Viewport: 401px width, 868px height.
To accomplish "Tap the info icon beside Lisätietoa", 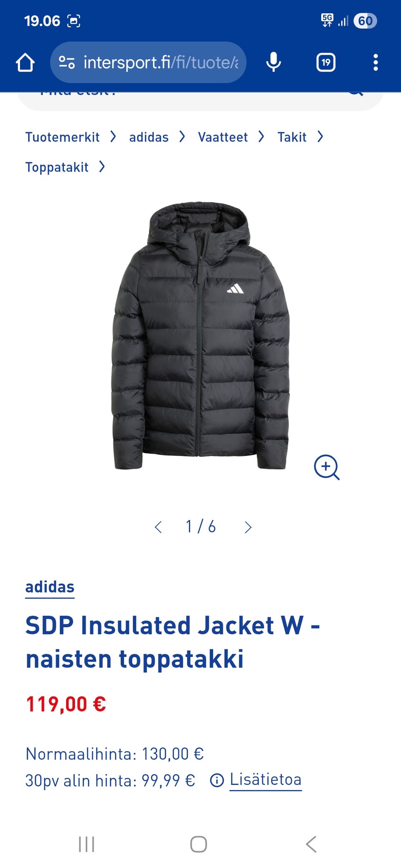I will 217,780.
